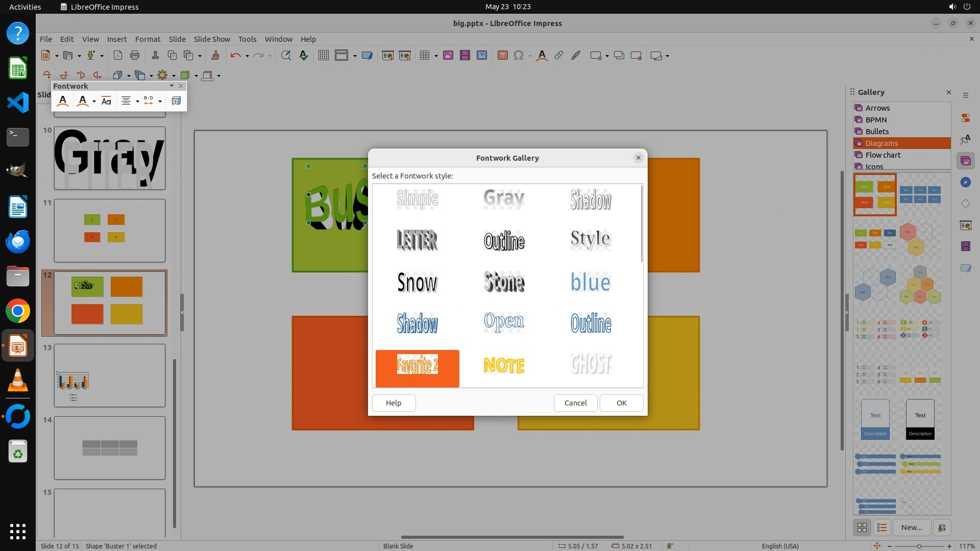Toggle Extrusion icon in Fontwork toolbar
The height and width of the screenshot is (551, 980).
pyautogui.click(x=176, y=101)
